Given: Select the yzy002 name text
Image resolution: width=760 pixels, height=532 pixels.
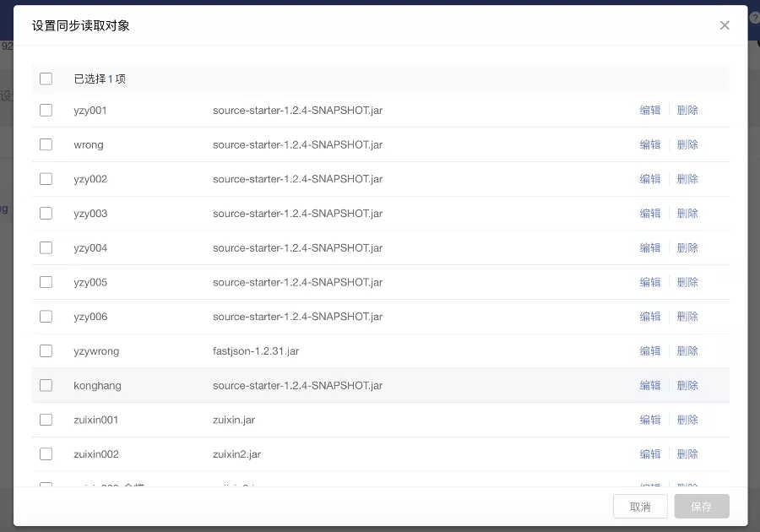Looking at the screenshot, I should [x=90, y=179].
